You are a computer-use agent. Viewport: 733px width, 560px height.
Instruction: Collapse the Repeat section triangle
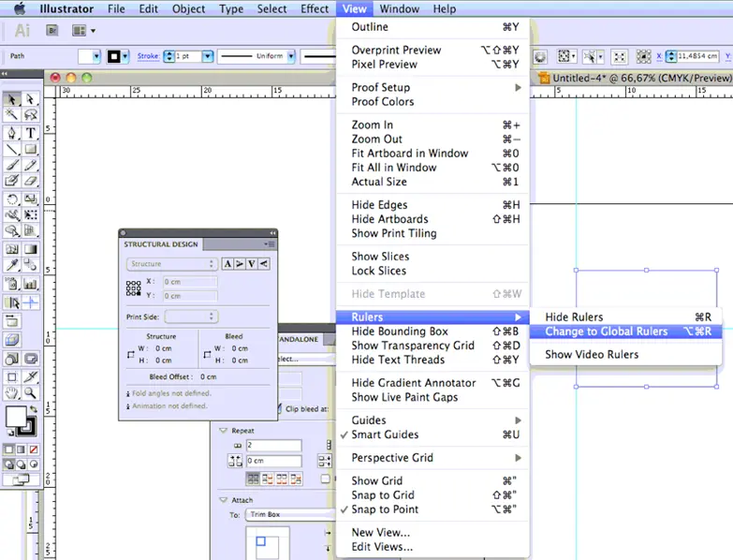[223, 431]
